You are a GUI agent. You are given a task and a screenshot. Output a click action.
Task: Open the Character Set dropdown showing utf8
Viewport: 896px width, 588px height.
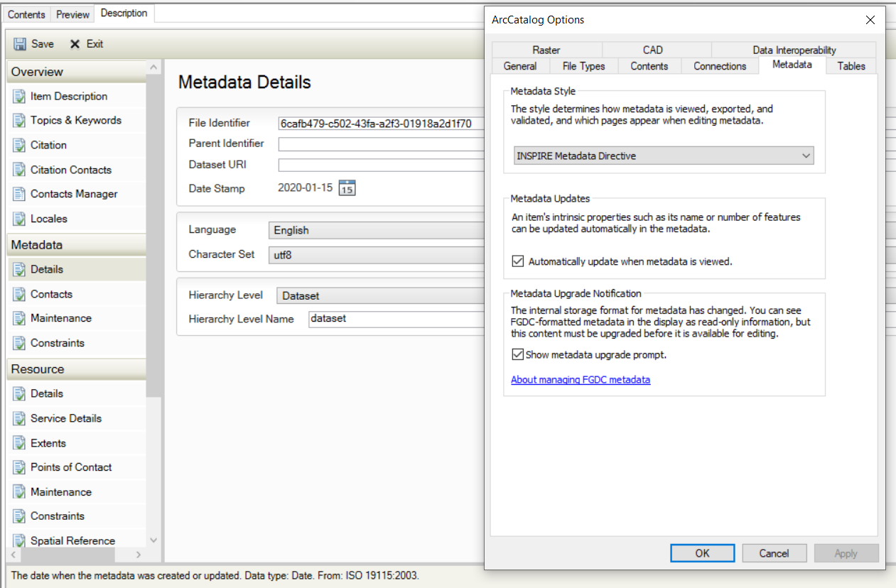point(377,254)
